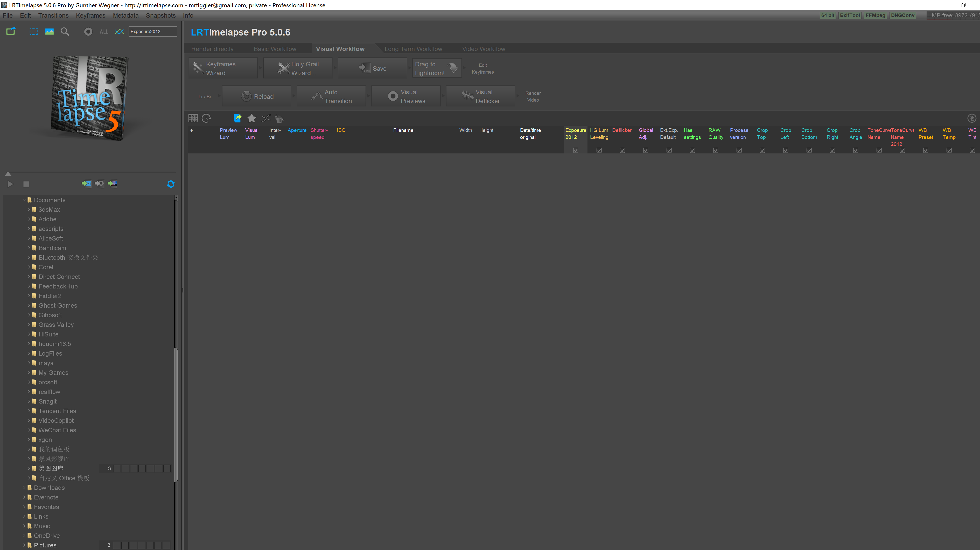Open the Snapshots menu
This screenshot has width=980, height=550.
point(160,16)
